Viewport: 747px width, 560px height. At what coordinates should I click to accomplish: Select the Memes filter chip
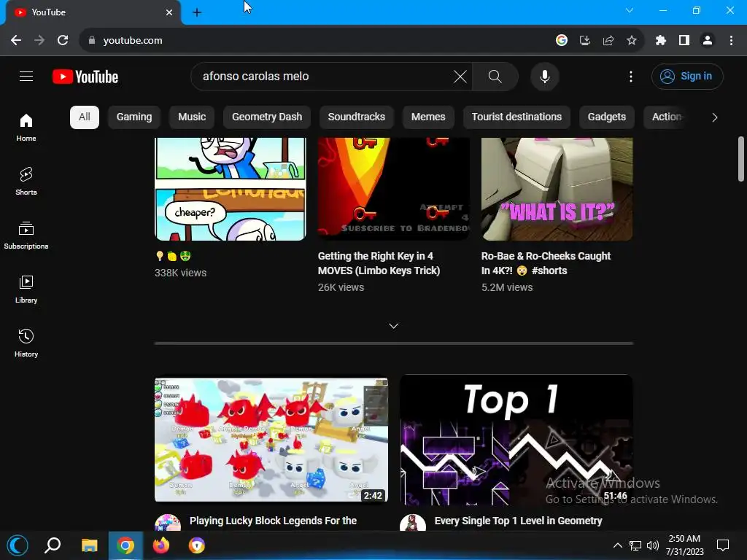(x=428, y=117)
